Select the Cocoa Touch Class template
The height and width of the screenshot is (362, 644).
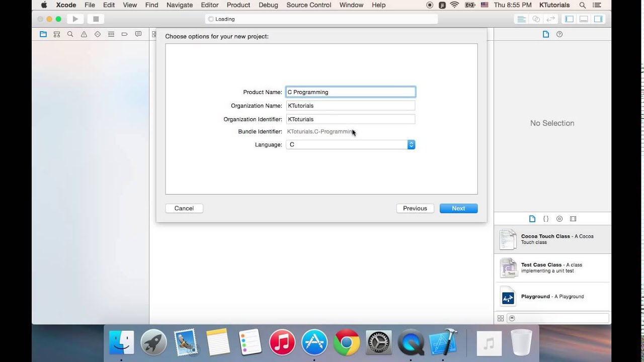[552, 239]
